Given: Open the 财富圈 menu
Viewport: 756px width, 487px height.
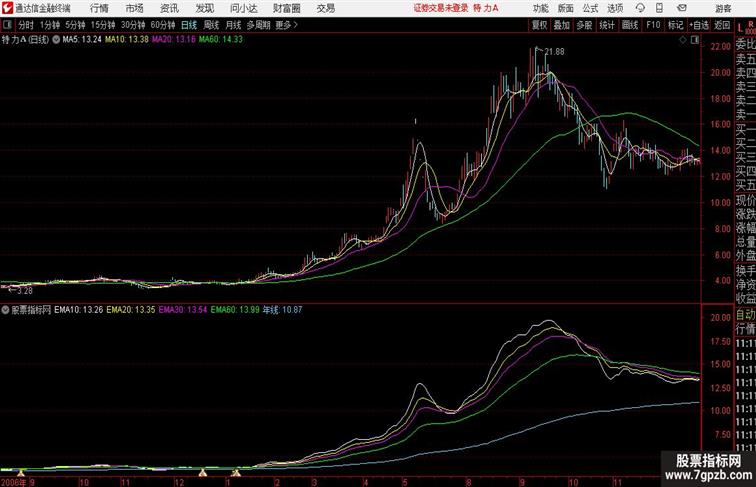Looking at the screenshot, I should click(286, 8).
